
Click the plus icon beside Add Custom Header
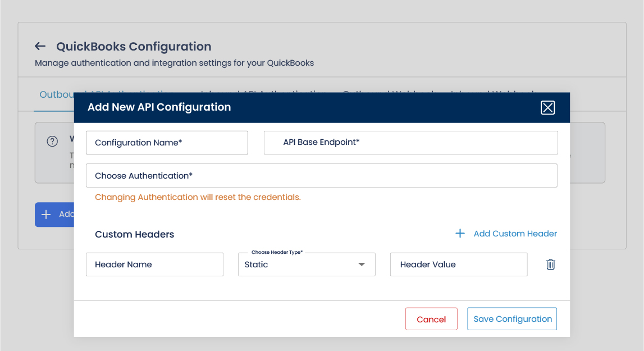460,234
